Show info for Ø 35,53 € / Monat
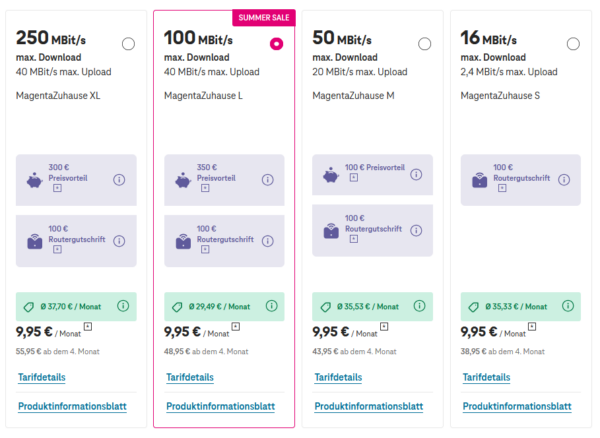This screenshot has height=438, width=600. (x=419, y=306)
